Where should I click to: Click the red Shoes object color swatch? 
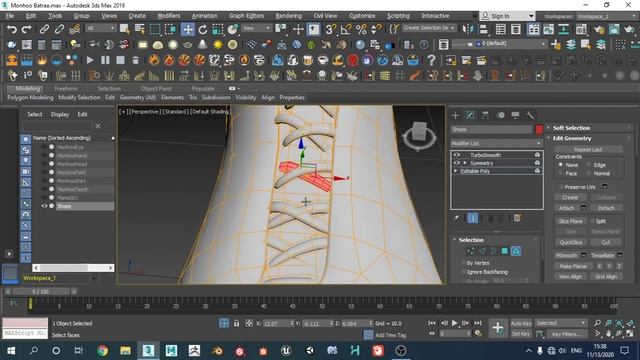click(x=539, y=129)
